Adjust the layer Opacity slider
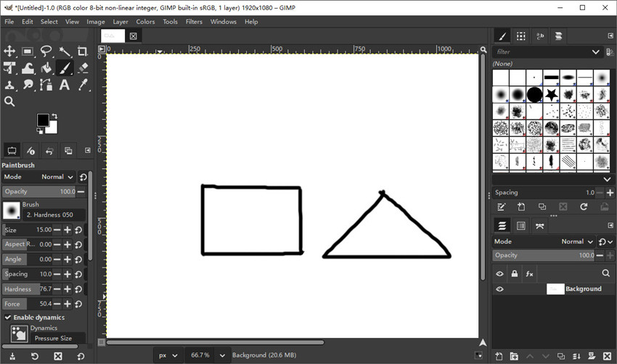Viewport: 617px width, 364px height. [x=544, y=255]
